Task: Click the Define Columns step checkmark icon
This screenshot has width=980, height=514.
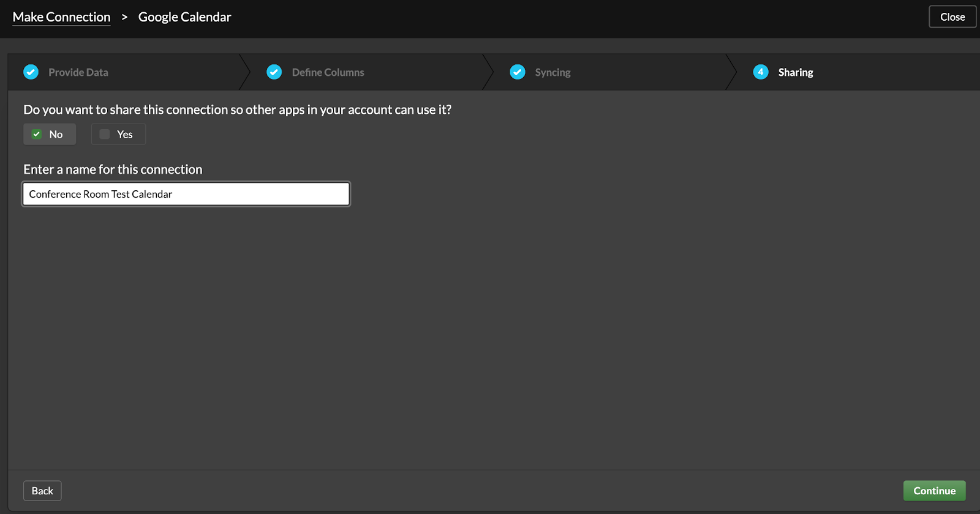Action: [274, 72]
